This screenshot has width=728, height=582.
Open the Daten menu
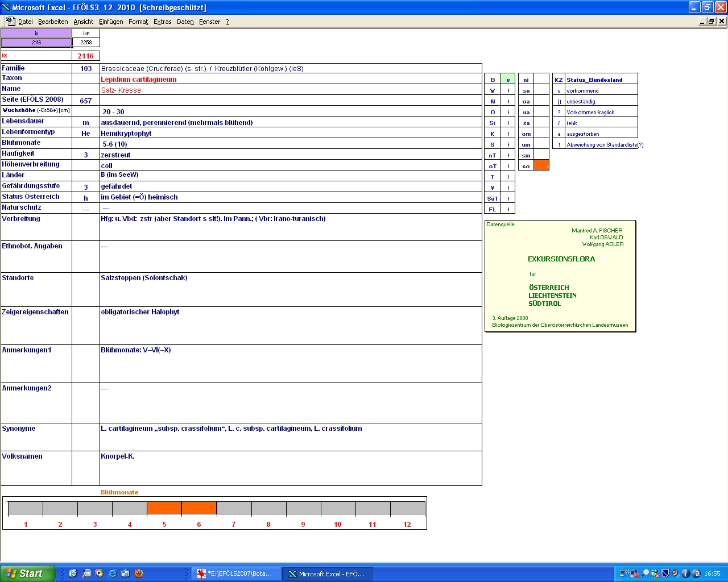[x=185, y=22]
